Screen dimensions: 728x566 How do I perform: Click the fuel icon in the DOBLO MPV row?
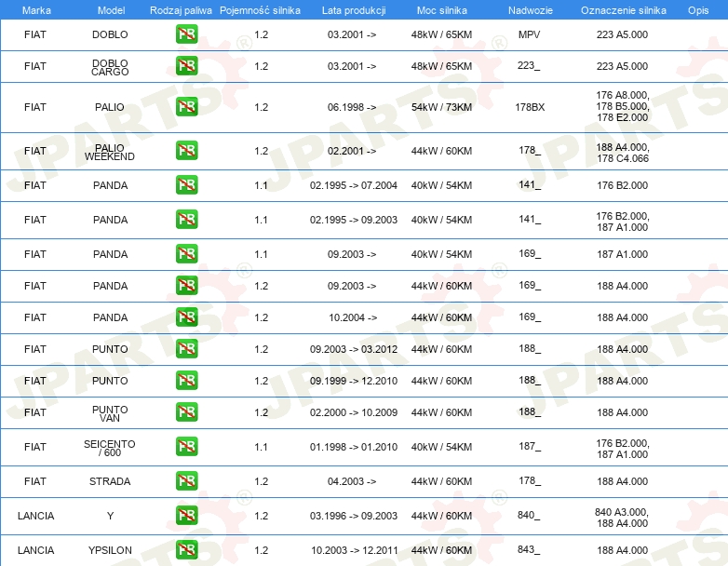pyautogui.click(x=186, y=34)
